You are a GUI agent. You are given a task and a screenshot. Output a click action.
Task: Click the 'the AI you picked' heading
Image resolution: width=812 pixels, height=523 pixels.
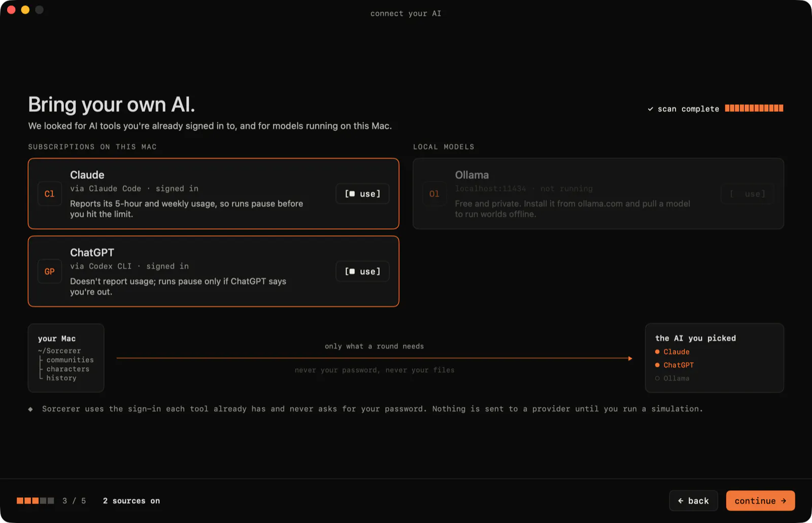click(x=696, y=338)
